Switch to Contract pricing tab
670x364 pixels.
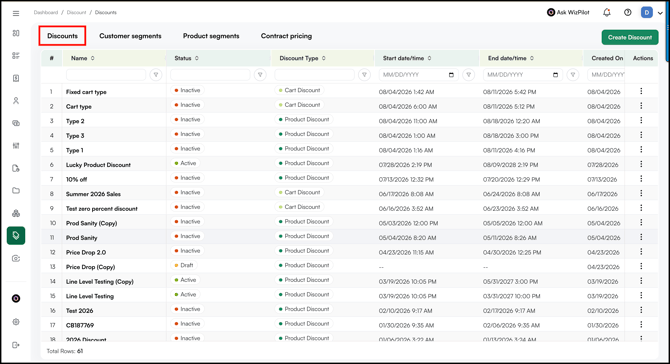pos(286,36)
